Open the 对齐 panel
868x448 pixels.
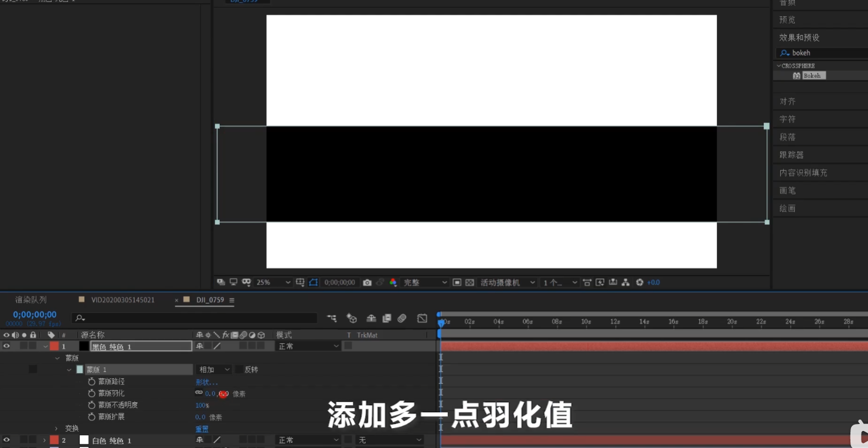click(787, 101)
